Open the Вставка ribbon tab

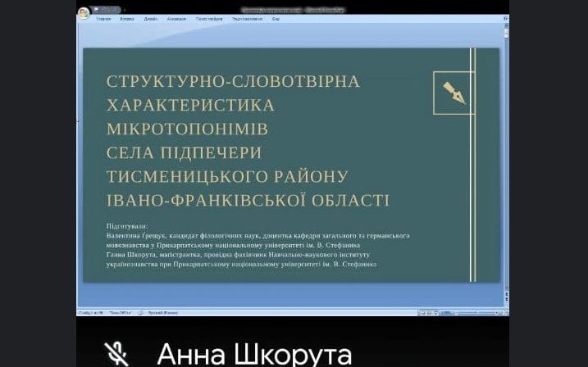pos(127,18)
